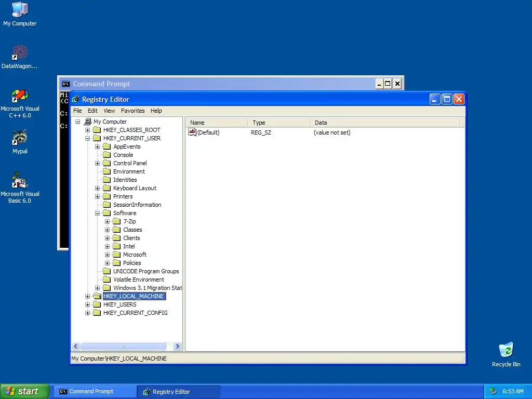Click the system tray network icon
Screen dimensions: 532x399
click(494, 391)
